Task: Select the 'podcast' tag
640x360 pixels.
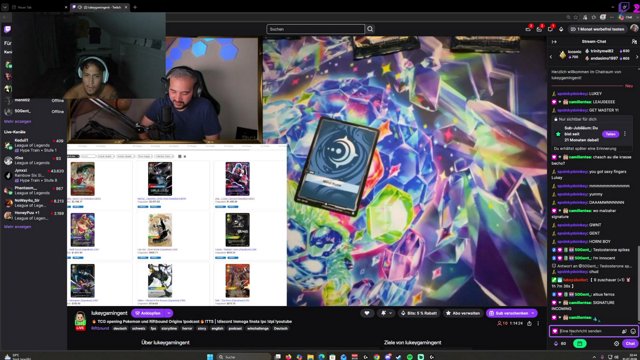Action: 235,328
